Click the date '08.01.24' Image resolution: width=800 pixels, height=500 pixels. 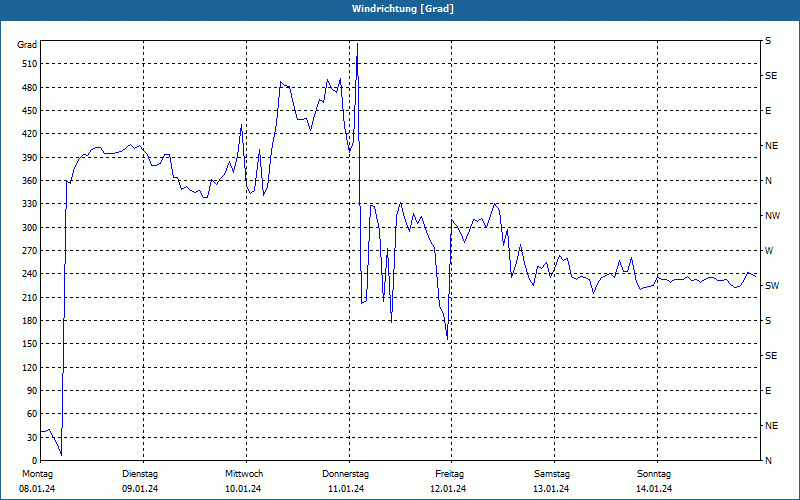point(37,489)
